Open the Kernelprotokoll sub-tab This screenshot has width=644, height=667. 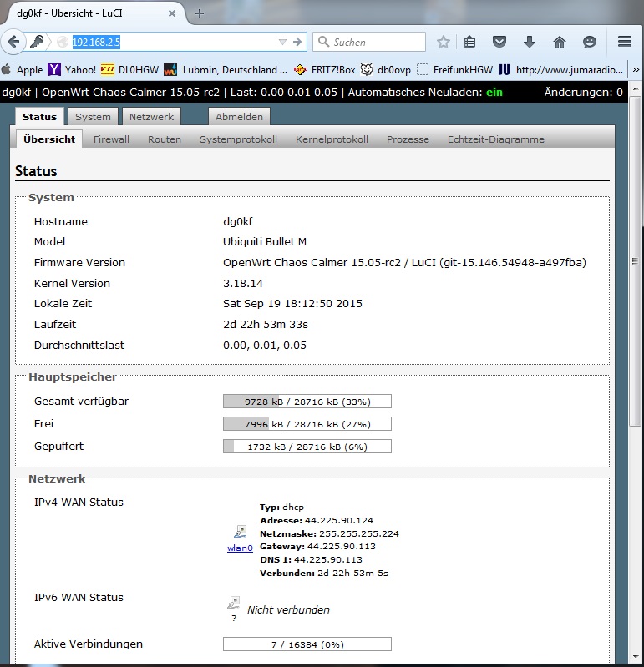pos(332,139)
